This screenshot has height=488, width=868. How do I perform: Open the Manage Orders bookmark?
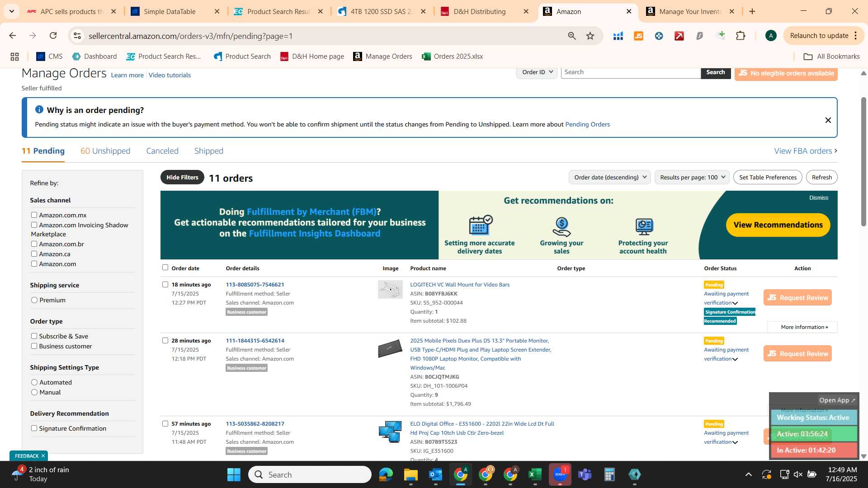(x=383, y=56)
